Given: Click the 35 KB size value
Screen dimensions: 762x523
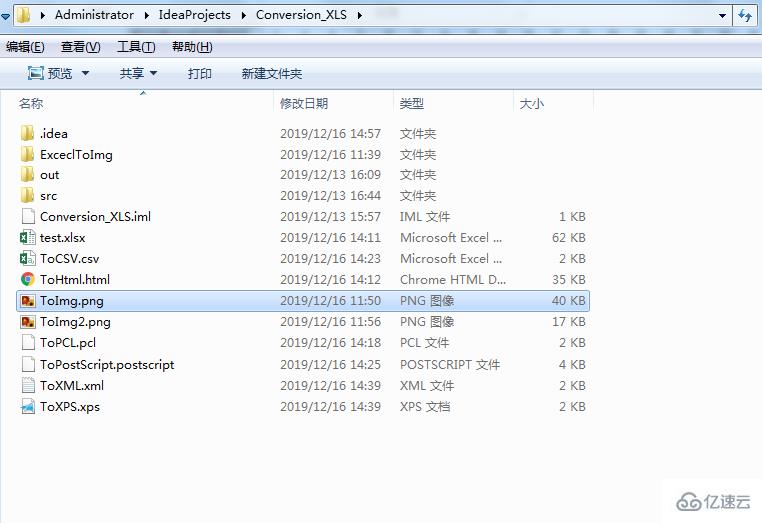Looking at the screenshot, I should tap(569, 279).
